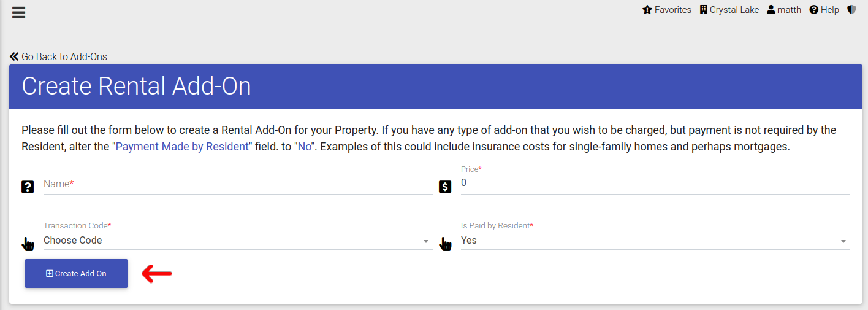Click the double-chevron back arrow icon
Image resolution: width=868 pixels, height=310 pixels.
tap(14, 56)
